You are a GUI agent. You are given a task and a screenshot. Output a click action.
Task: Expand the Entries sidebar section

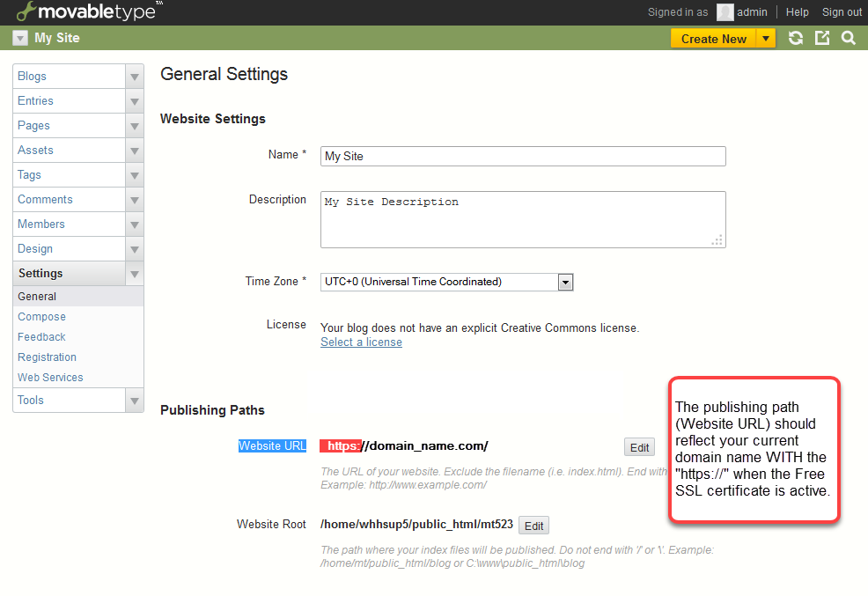[134, 101]
